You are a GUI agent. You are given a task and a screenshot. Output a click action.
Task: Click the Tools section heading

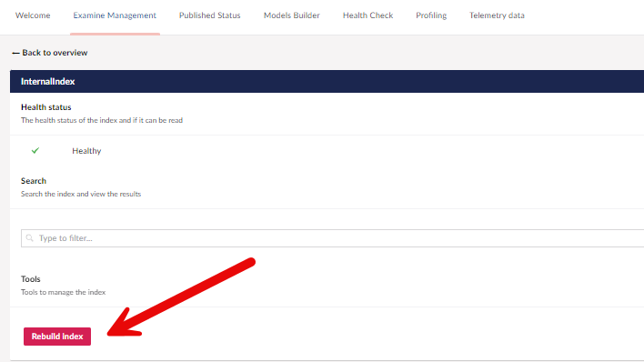coord(31,279)
